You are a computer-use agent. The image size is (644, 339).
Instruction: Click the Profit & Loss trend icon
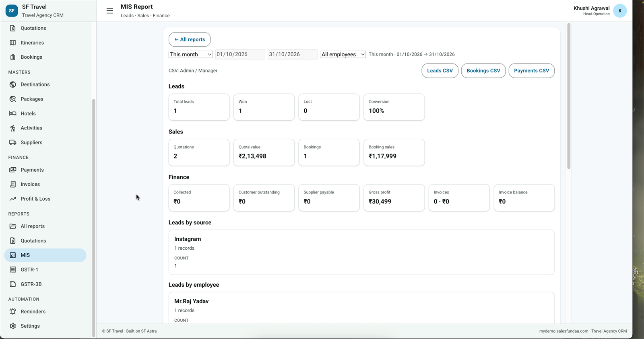click(x=13, y=199)
